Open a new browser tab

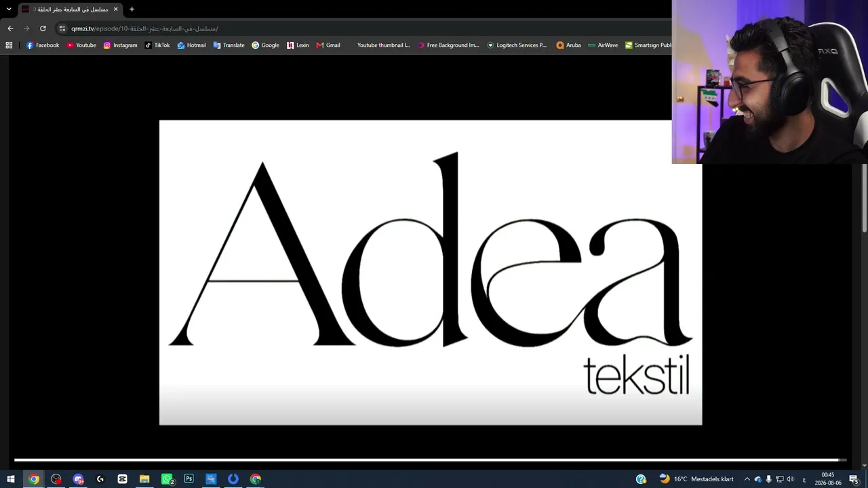(x=132, y=9)
